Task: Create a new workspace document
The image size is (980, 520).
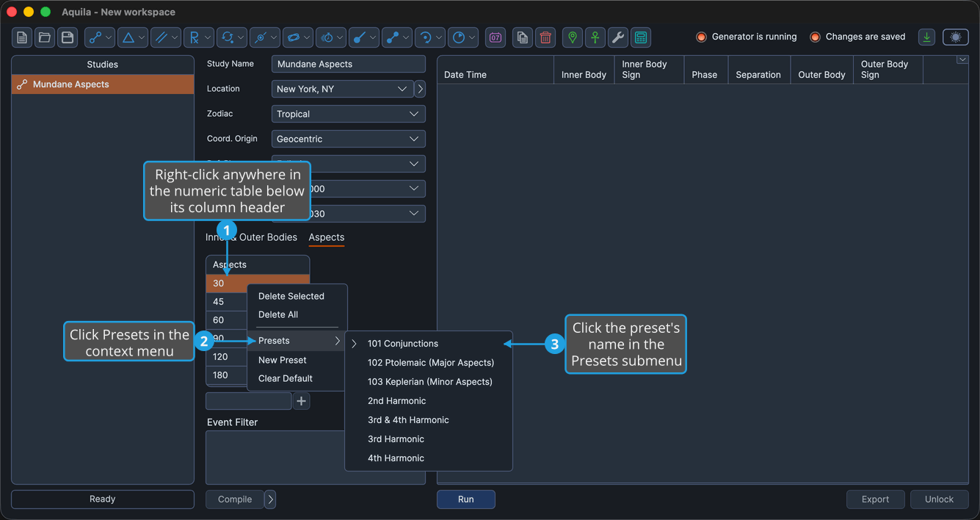Action: coord(22,37)
